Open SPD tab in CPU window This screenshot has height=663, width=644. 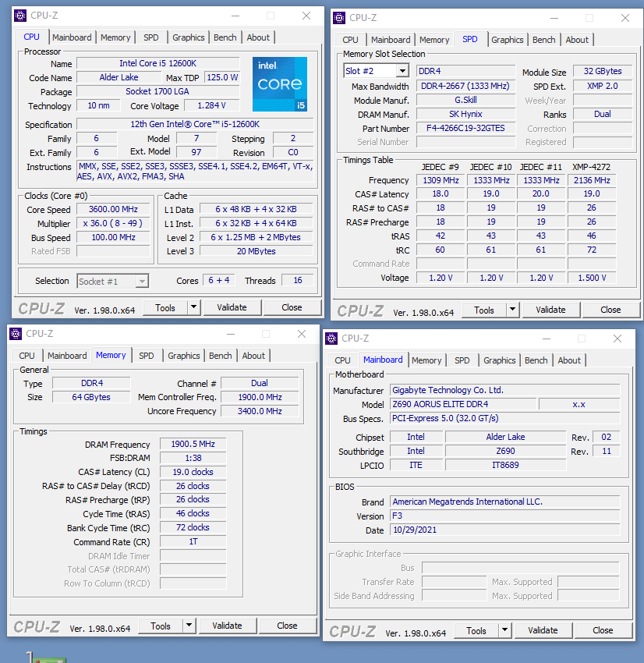(150, 37)
